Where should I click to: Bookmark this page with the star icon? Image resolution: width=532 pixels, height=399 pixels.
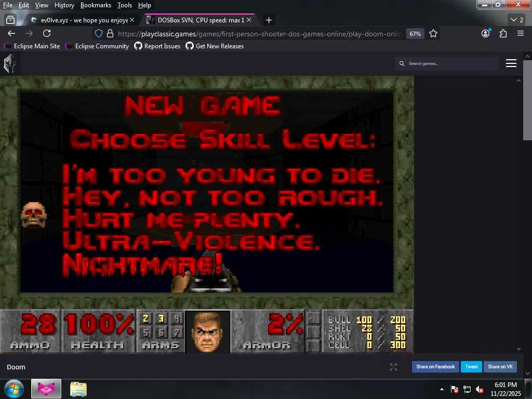[433, 34]
